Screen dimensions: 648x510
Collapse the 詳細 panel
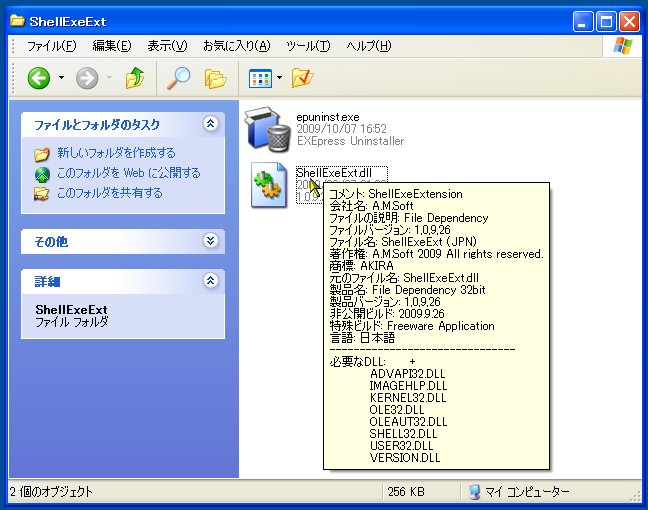point(211,281)
